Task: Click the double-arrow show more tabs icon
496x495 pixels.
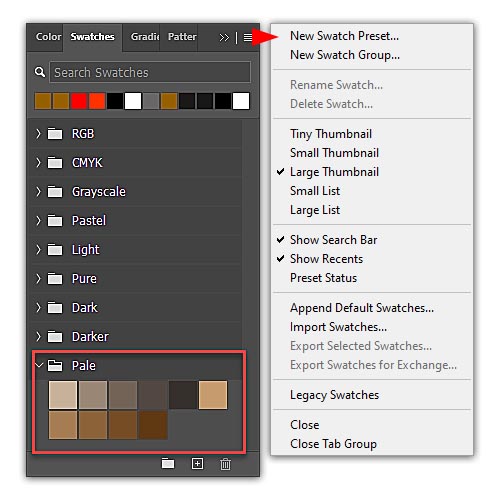Action: 224,38
